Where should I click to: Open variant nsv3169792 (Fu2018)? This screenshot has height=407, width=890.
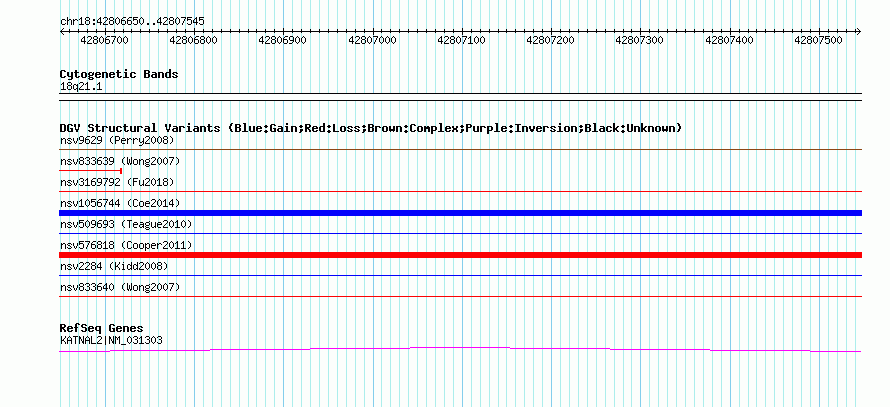click(x=117, y=182)
